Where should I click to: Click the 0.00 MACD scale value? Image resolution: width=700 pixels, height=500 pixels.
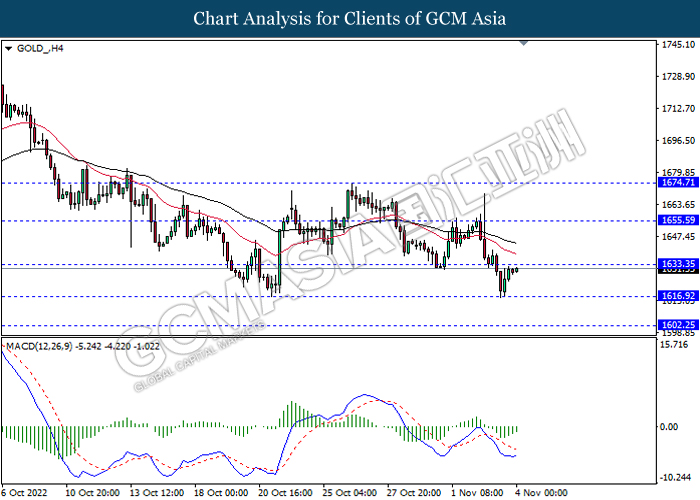(x=668, y=427)
